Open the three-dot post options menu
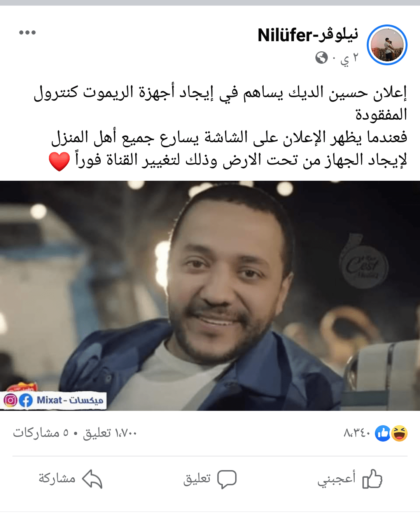Viewport: 420px width, 515px height. coord(27,33)
